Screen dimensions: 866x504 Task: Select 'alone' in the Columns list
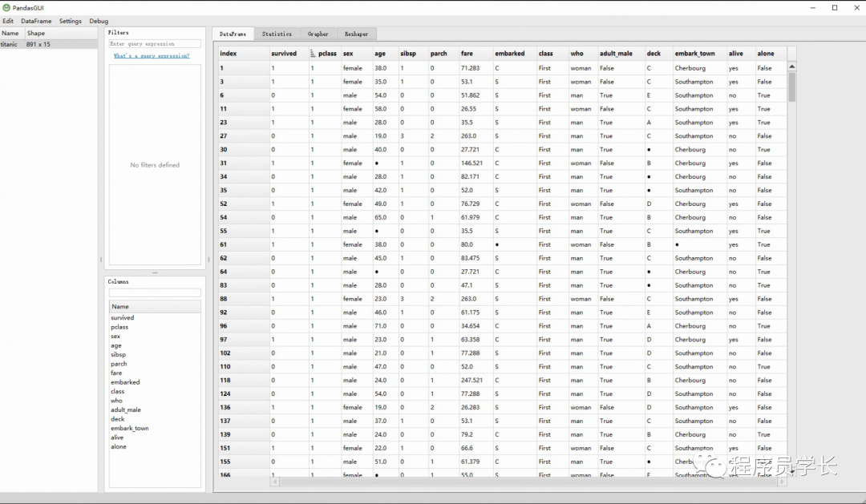point(118,446)
